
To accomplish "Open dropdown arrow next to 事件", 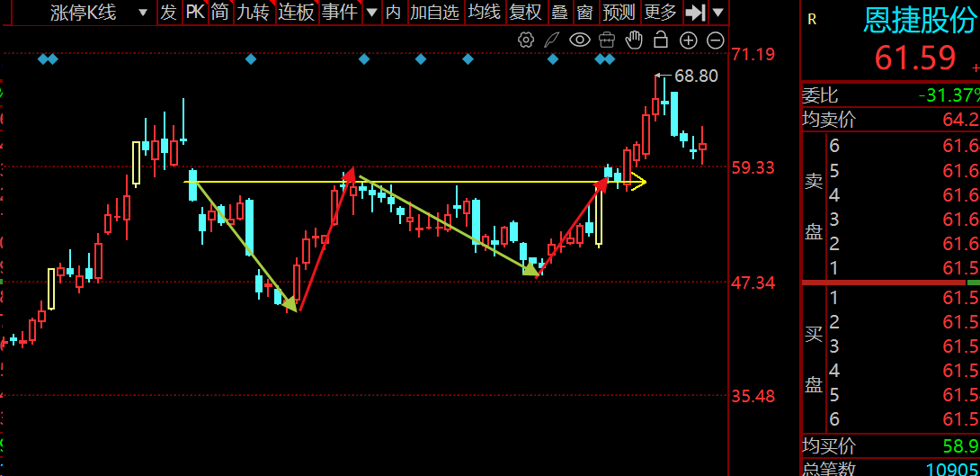I will pos(371,13).
